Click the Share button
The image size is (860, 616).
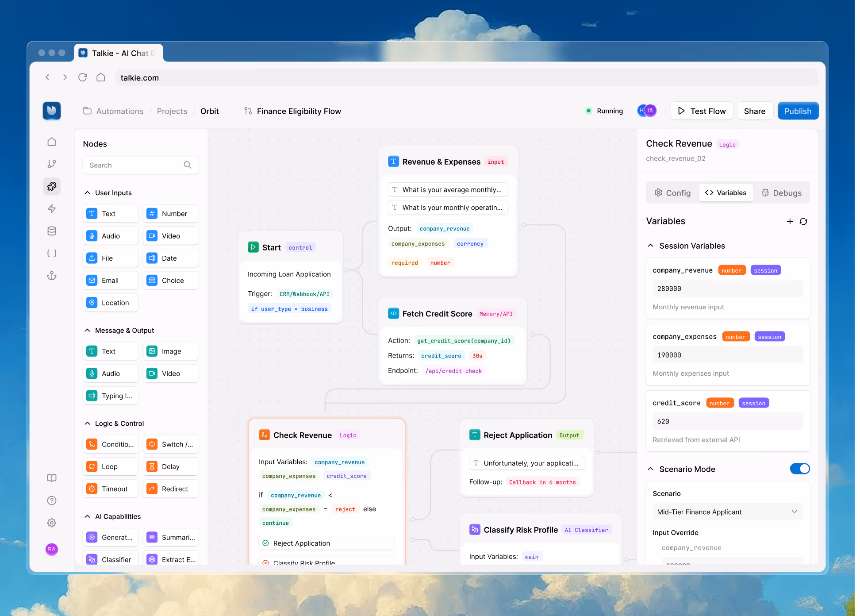click(x=755, y=111)
